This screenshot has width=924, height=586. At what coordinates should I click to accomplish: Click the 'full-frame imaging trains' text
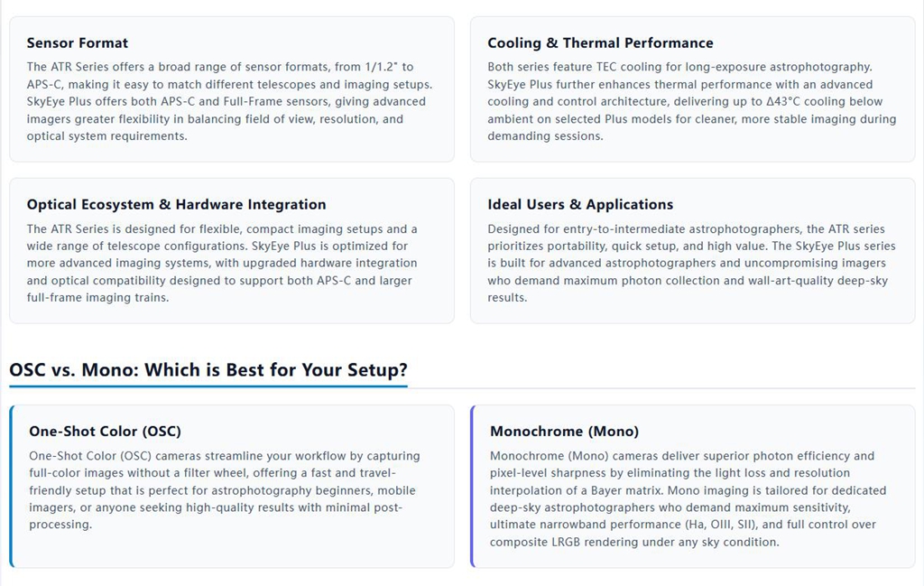(x=97, y=298)
